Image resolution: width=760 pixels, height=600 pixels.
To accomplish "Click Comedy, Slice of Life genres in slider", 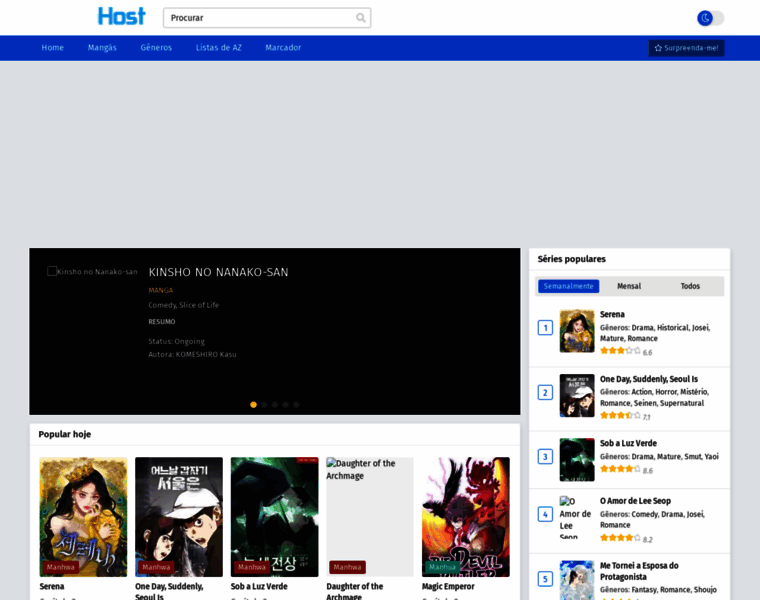I will (184, 305).
